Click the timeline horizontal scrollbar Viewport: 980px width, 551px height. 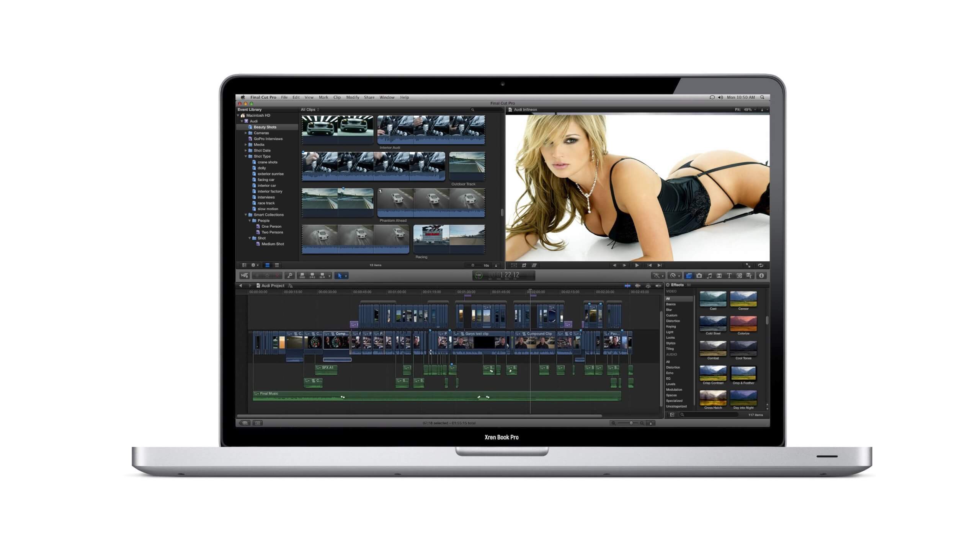419,416
